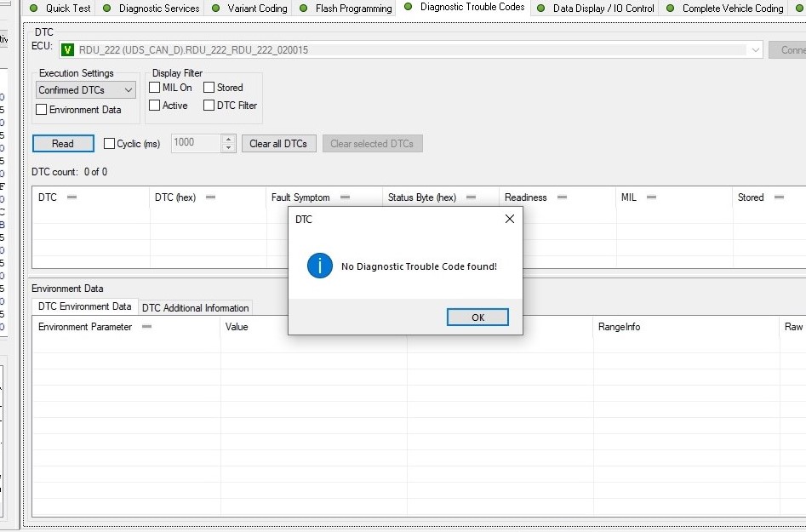806x532 pixels.
Task: Click the blue info icon in the DTC dialog
Action: click(320, 266)
